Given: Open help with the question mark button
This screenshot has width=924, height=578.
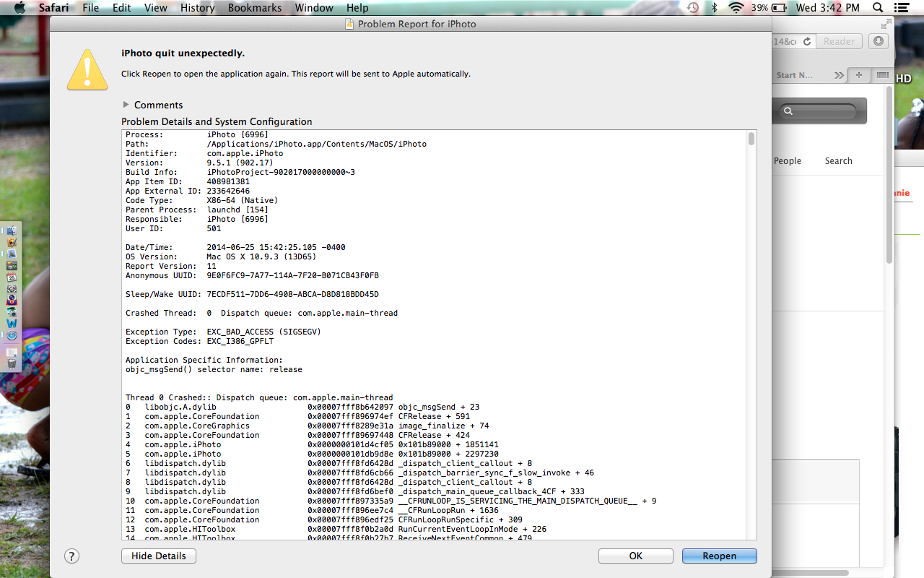Looking at the screenshot, I should [71, 556].
